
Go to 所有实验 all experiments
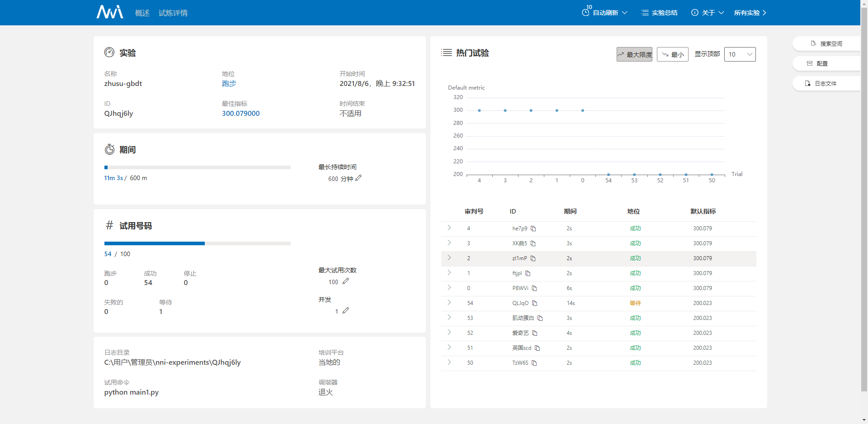(750, 13)
